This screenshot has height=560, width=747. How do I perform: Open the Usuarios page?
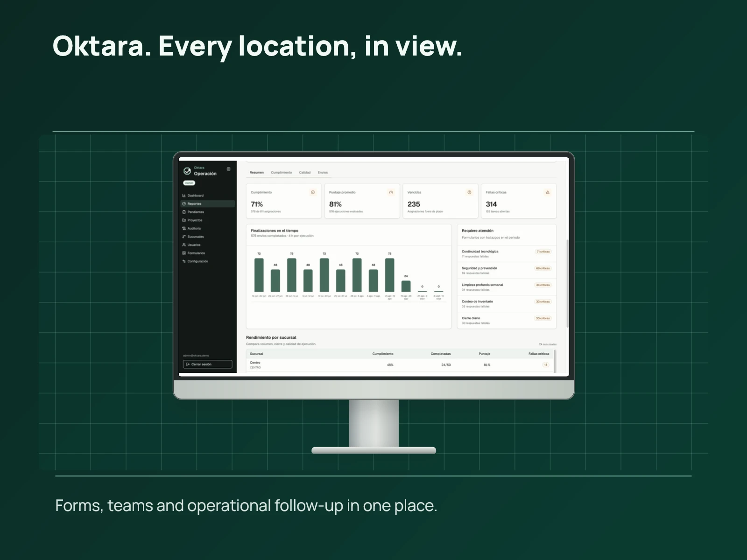(208, 245)
